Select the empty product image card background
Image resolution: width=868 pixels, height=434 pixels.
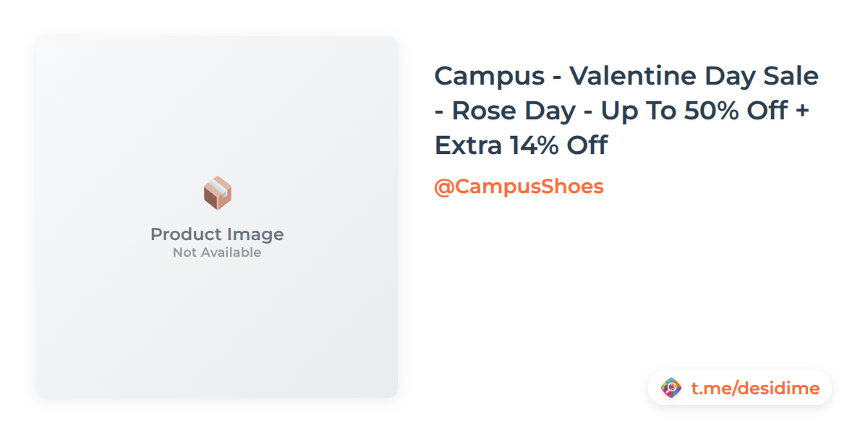(x=217, y=325)
